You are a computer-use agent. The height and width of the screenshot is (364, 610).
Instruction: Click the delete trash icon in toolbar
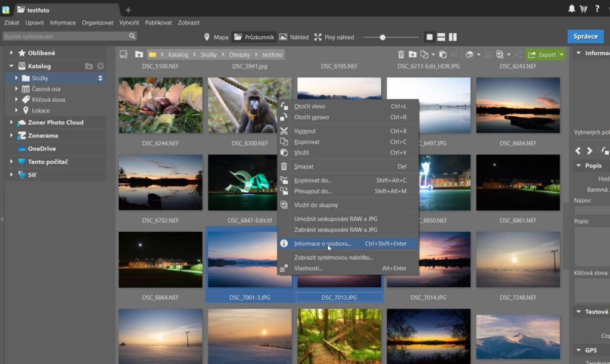tap(401, 54)
